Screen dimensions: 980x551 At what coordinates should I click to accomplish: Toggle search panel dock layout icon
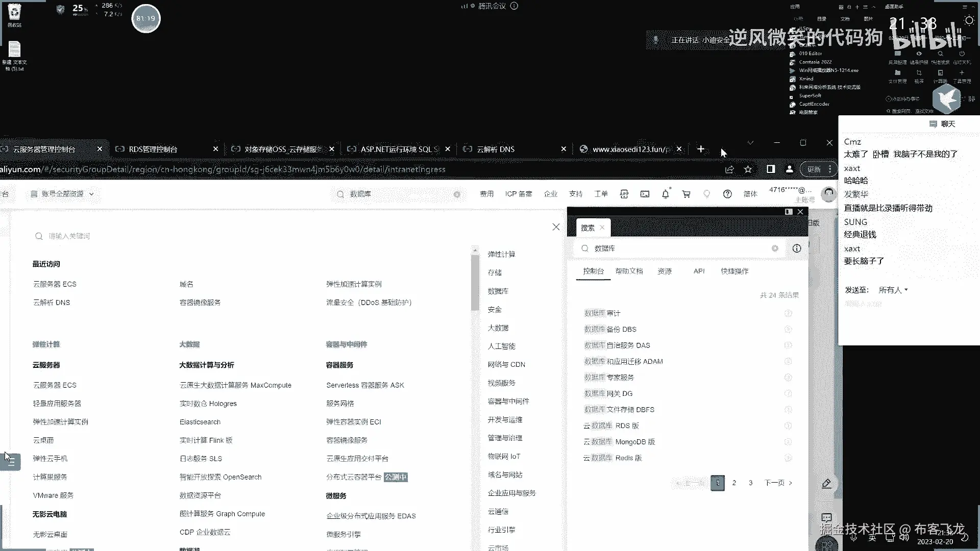788,212
